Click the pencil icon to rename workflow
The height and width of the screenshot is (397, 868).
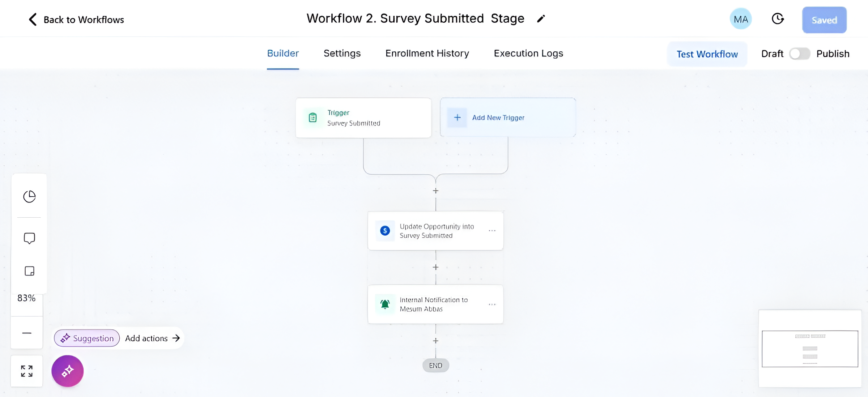[541, 19]
